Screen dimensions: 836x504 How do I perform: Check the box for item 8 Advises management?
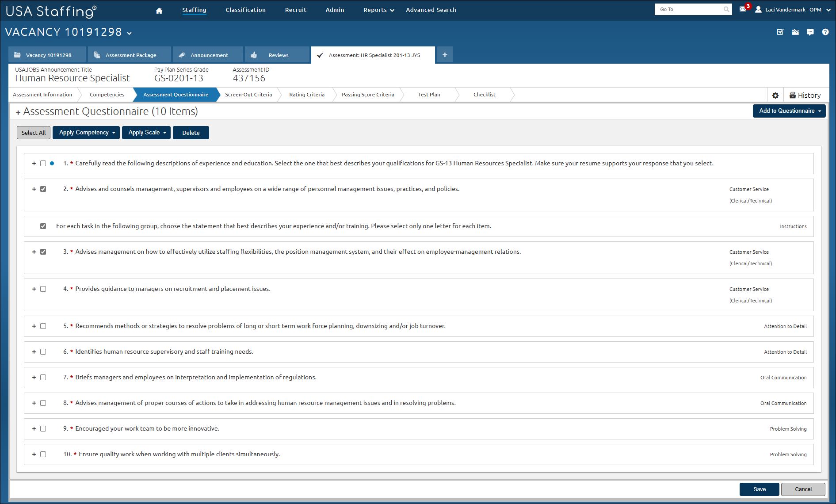tap(43, 403)
